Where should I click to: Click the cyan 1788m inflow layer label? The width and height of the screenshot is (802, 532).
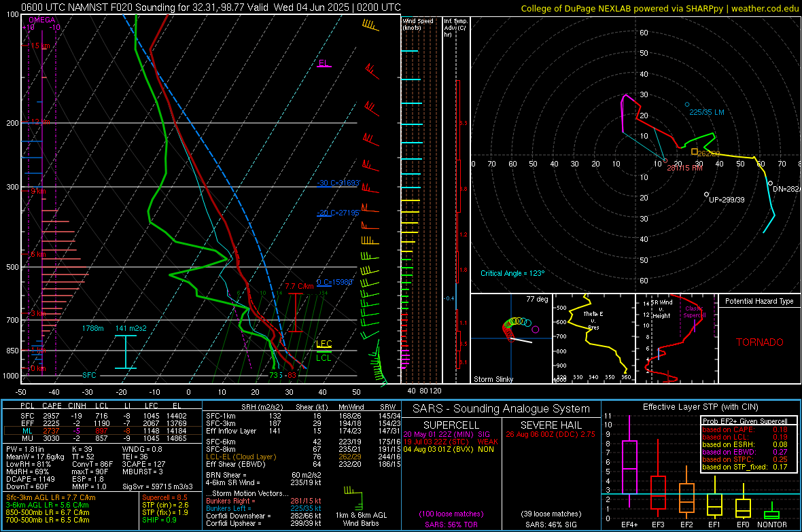pyautogui.click(x=92, y=328)
